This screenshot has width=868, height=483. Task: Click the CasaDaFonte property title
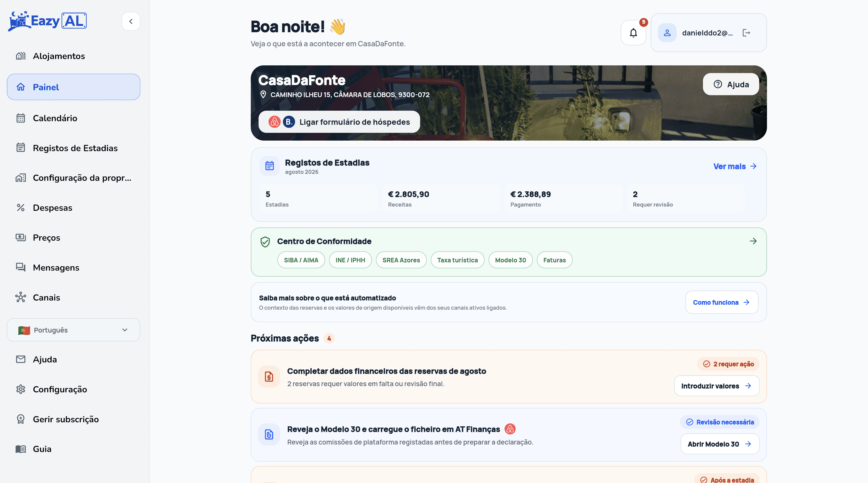302,80
